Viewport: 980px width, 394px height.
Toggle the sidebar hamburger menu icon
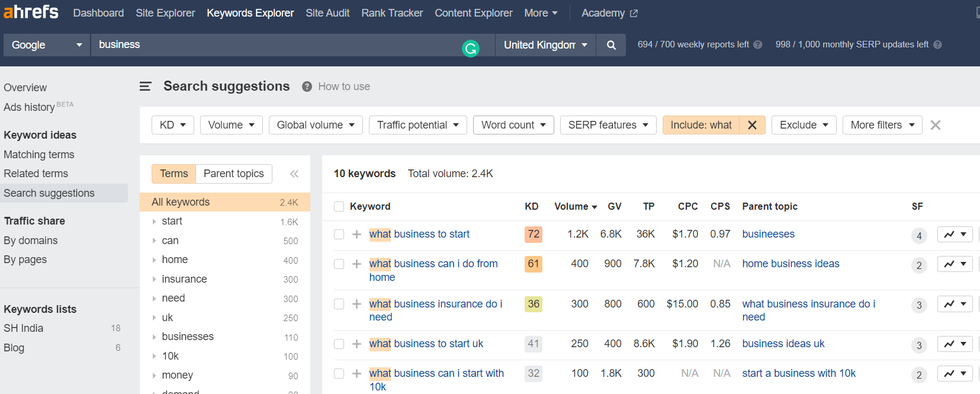[146, 87]
